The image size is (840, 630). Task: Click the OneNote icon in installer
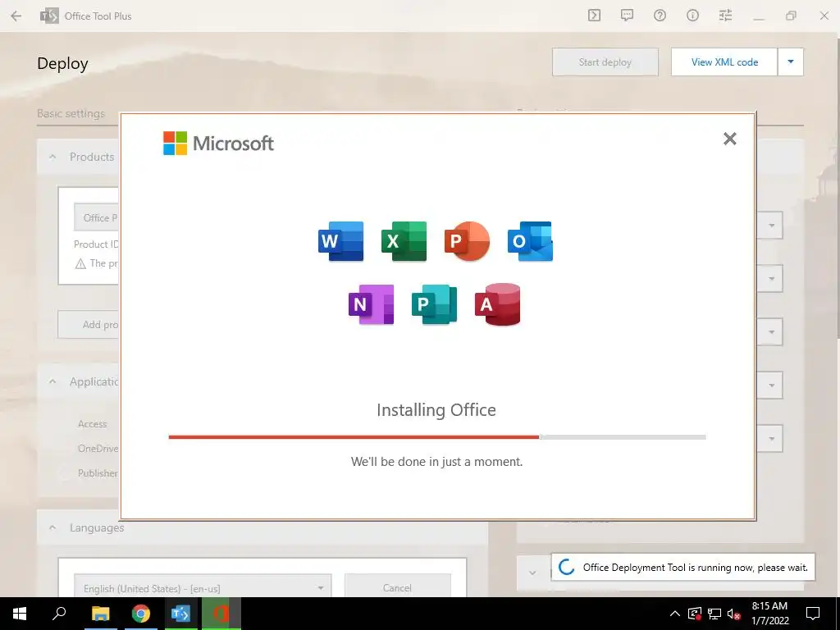372,304
